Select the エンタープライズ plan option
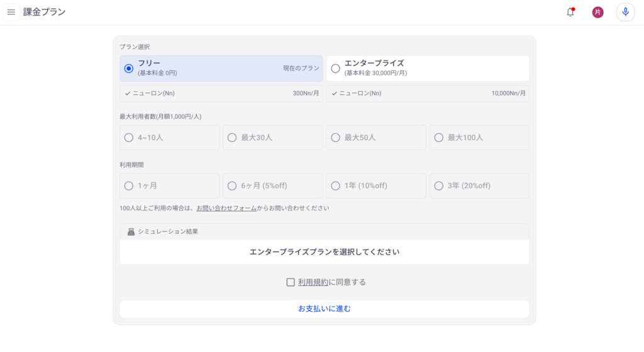 click(428, 69)
